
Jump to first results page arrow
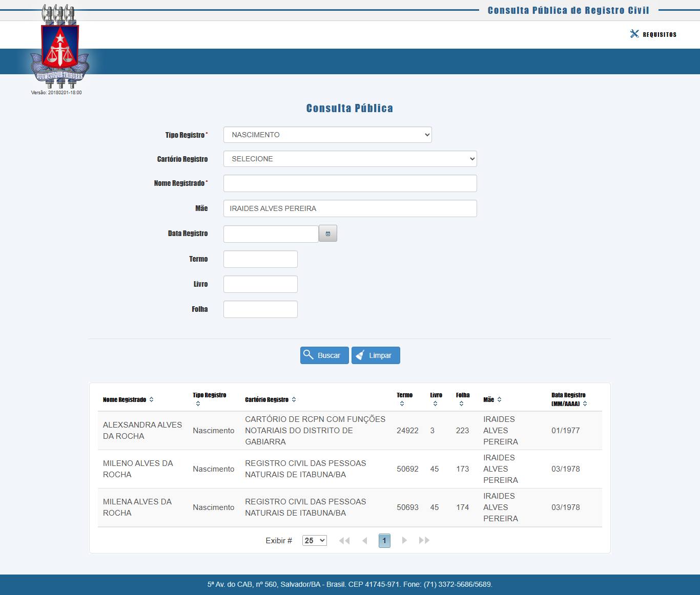click(x=344, y=540)
